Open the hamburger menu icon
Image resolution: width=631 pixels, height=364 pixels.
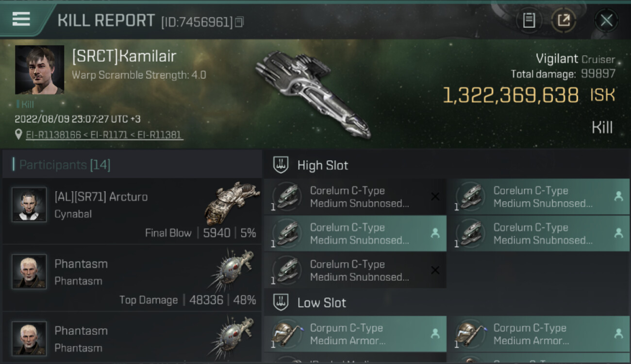[x=21, y=19]
